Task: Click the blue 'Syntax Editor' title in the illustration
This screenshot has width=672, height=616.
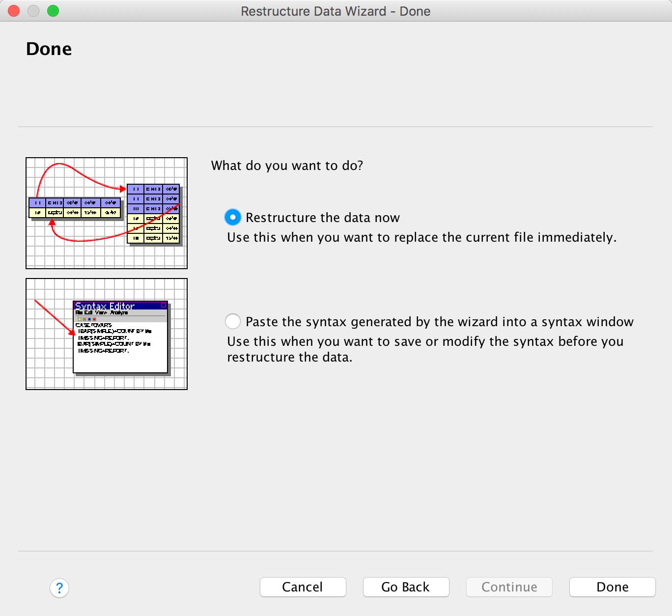Action: [105, 306]
